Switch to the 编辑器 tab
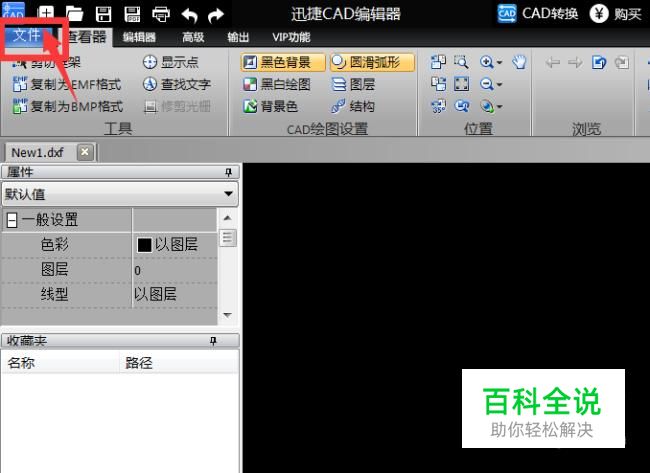Screen dimensions: 650x473 tap(139, 37)
